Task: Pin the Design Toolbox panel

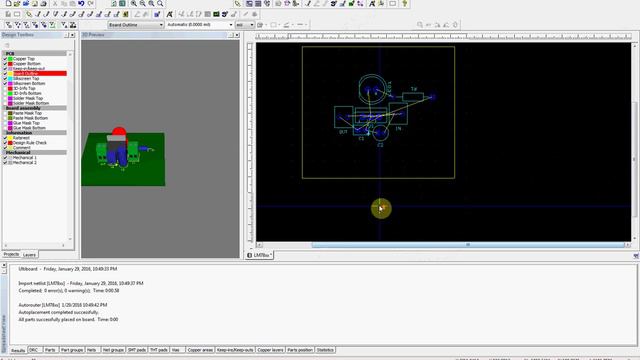Action: click(x=66, y=35)
